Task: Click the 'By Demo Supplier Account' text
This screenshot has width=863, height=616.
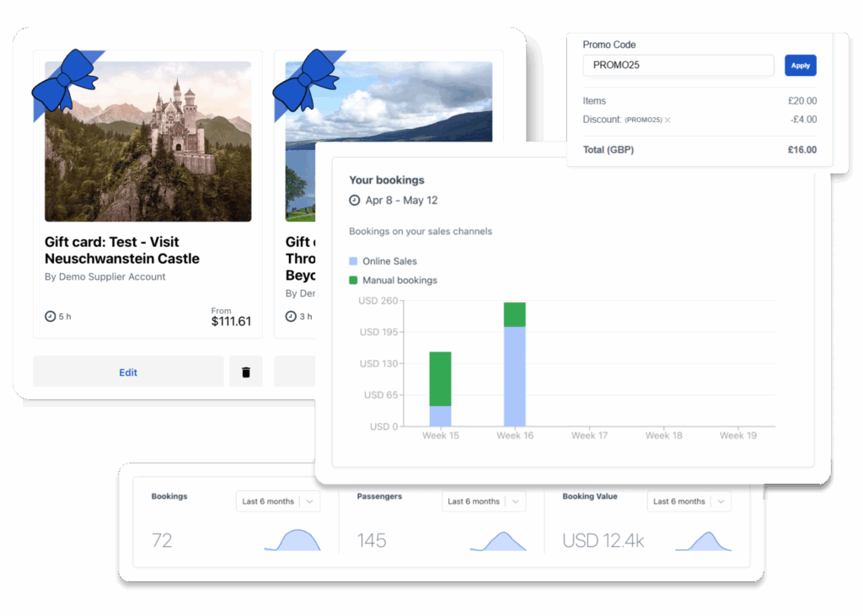Action: click(105, 277)
